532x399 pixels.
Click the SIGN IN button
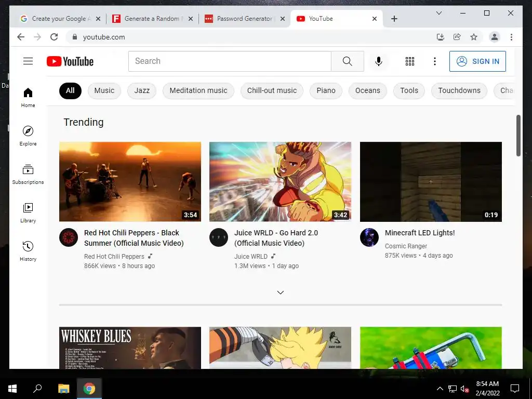pyautogui.click(x=477, y=61)
